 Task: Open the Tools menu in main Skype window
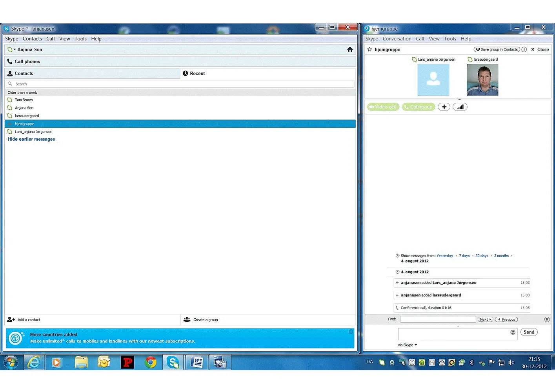pos(80,39)
